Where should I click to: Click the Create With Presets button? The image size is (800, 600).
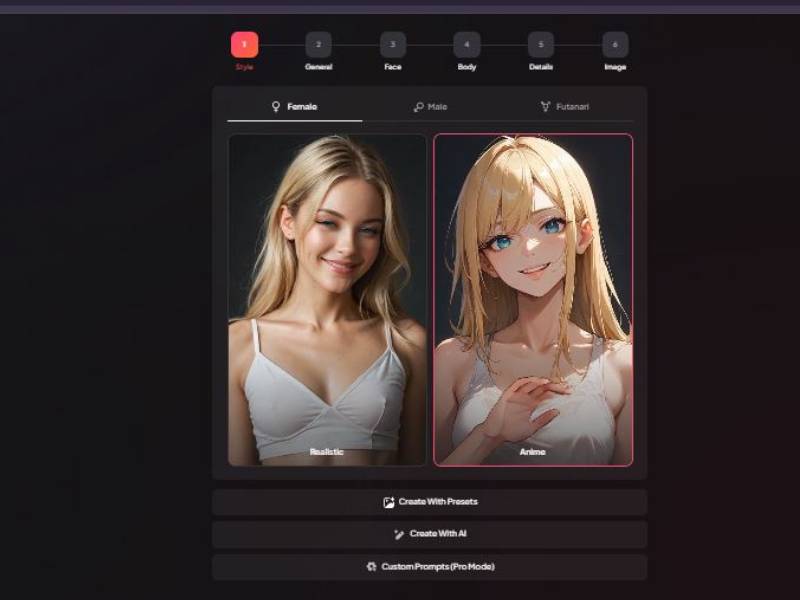(x=430, y=501)
